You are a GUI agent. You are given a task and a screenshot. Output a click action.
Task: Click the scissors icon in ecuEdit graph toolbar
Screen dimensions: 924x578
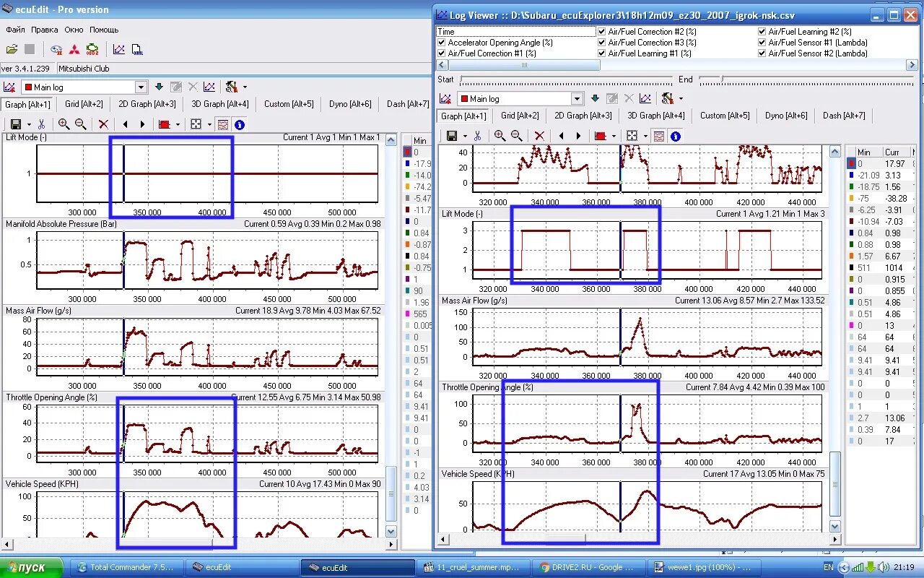pos(42,124)
